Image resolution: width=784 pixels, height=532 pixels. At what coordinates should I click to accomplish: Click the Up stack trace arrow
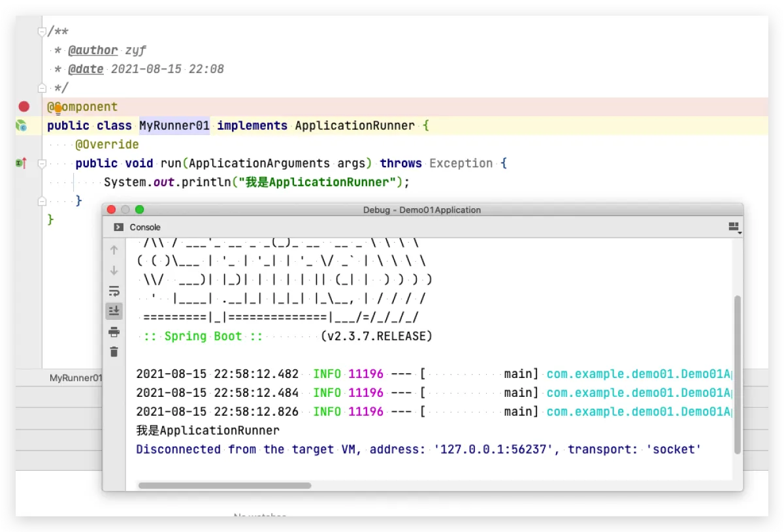pyautogui.click(x=114, y=250)
